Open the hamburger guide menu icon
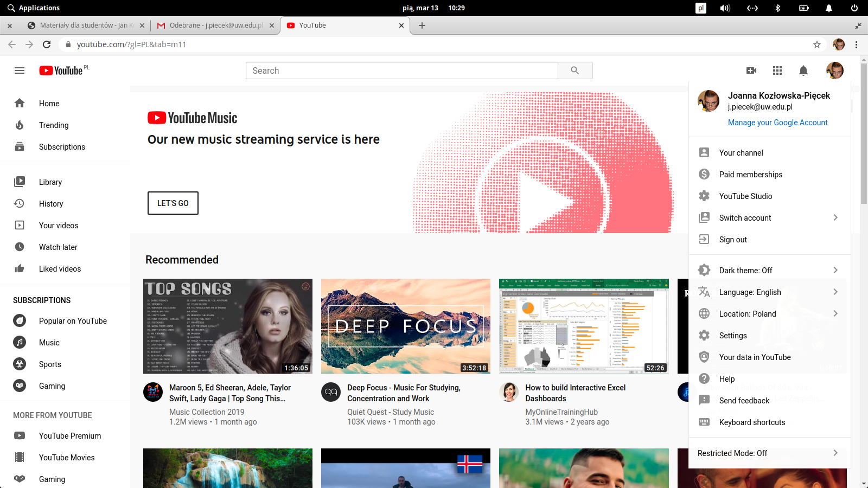 [20, 70]
